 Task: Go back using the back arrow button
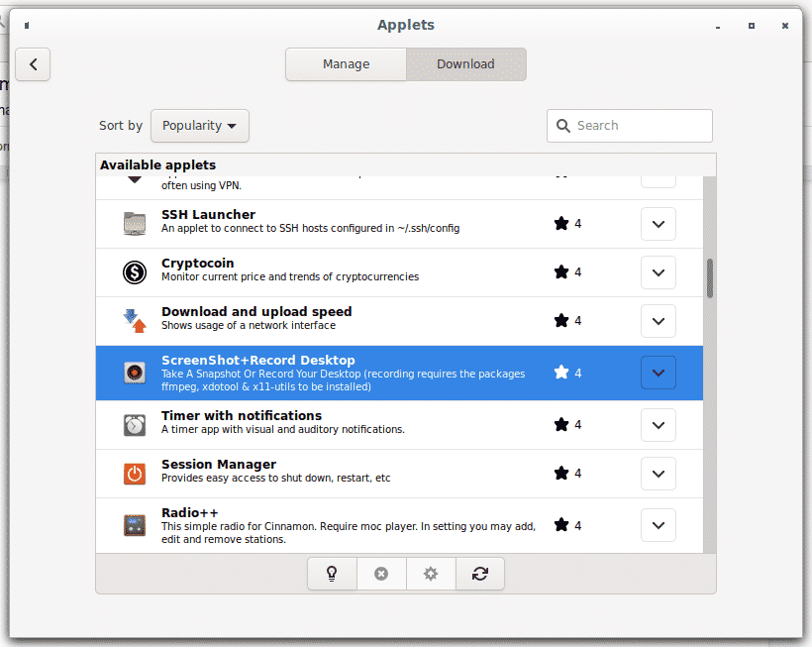point(33,64)
